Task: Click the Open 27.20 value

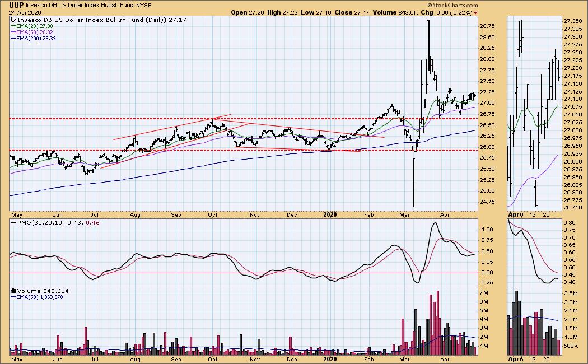Action: (x=247, y=12)
